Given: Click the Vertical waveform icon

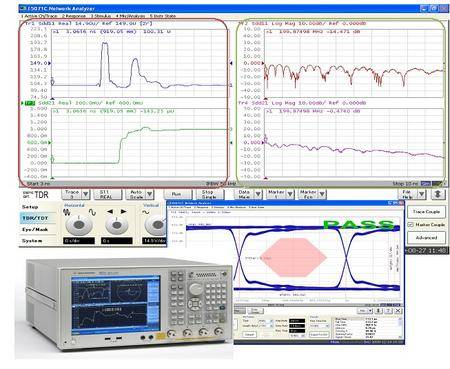Looking at the screenshot, I should (146, 212).
